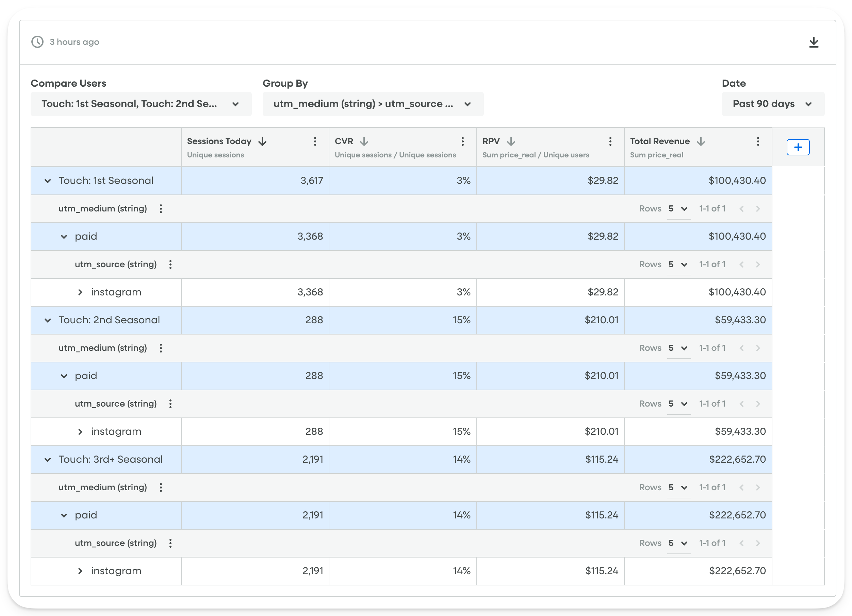Toggle descending sort on Sessions Today
The width and height of the screenshot is (852, 616).
point(263,141)
